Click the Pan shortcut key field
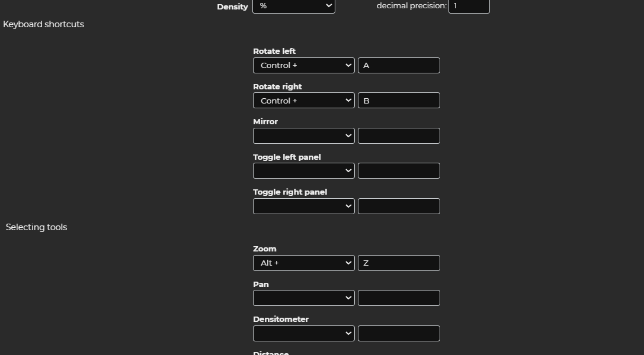The width and height of the screenshot is (644, 355). (399, 298)
